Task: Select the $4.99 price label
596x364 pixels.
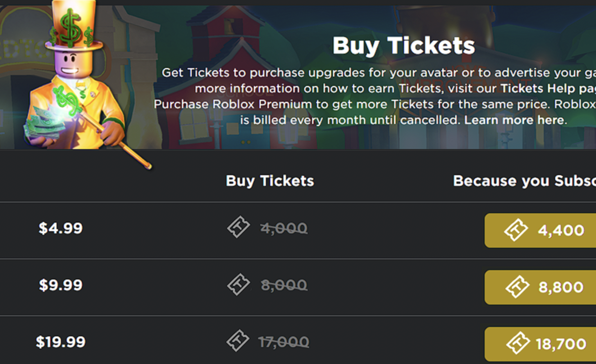Action: pyautogui.click(x=60, y=228)
